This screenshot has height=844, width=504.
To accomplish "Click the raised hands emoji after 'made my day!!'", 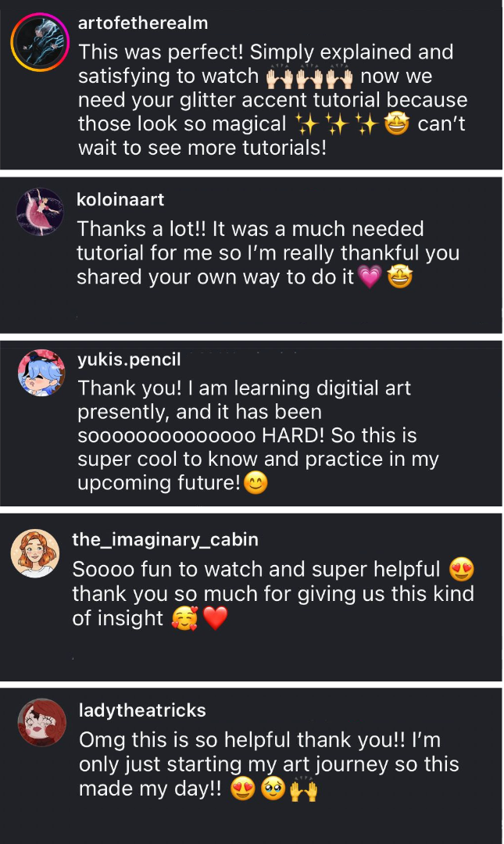I will pos(304,789).
